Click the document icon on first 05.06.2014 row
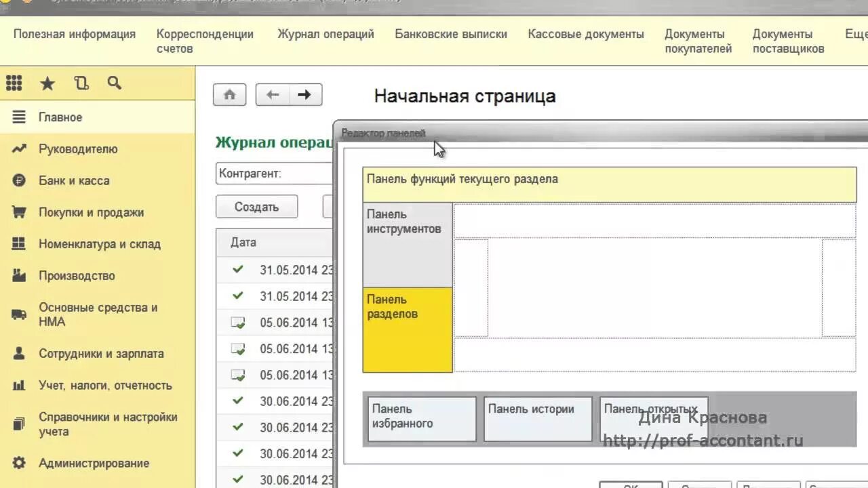868x488 pixels. click(238, 323)
